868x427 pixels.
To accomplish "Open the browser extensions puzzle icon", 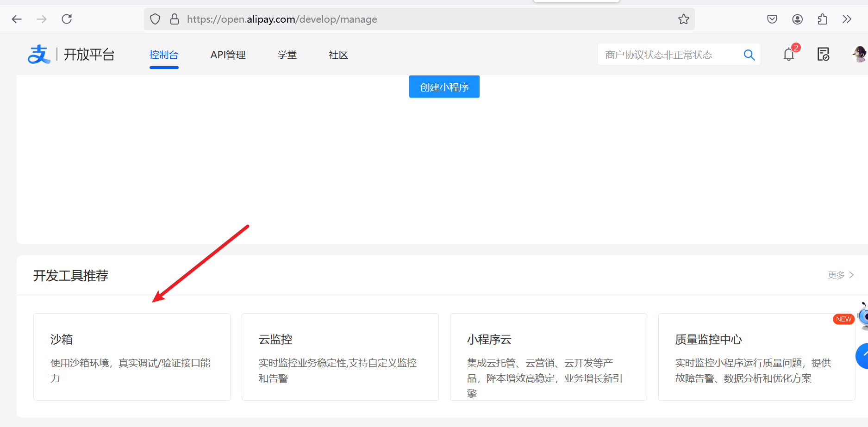I will [x=822, y=19].
